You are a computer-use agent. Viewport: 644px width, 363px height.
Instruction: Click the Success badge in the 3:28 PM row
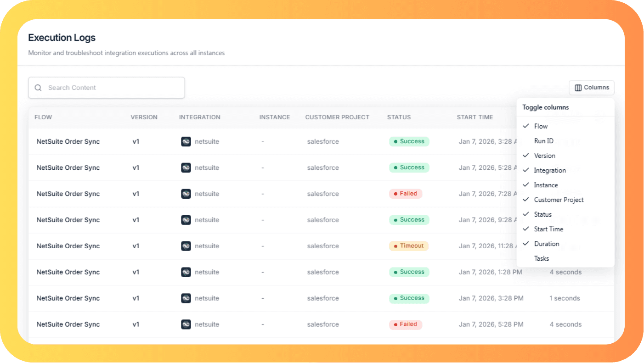[x=409, y=298]
